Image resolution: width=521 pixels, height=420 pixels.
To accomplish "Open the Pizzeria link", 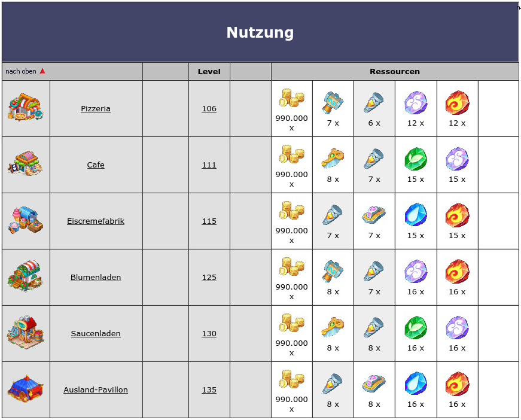I will point(96,109).
